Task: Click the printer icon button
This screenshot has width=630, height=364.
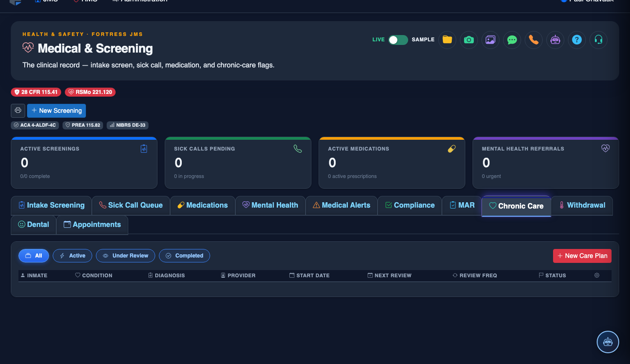Action: coord(18,111)
